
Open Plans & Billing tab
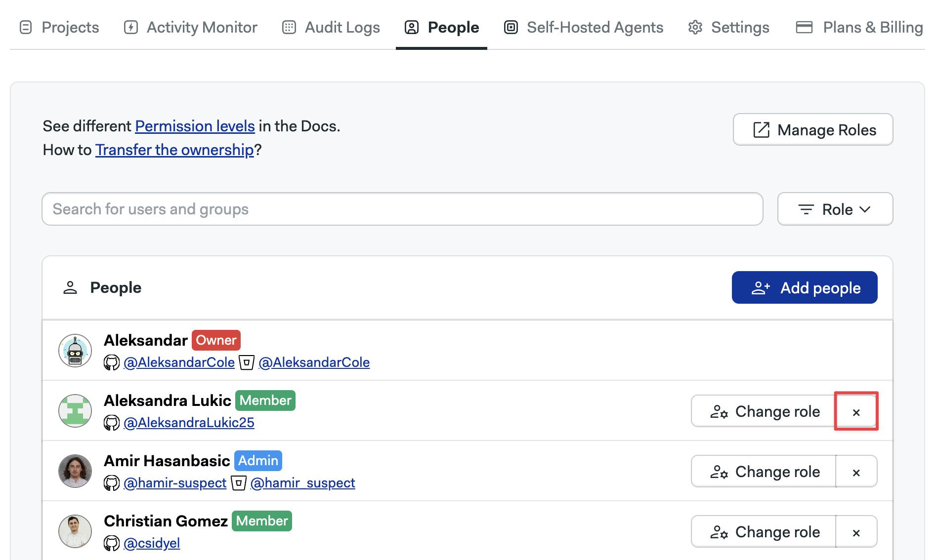pos(859,27)
